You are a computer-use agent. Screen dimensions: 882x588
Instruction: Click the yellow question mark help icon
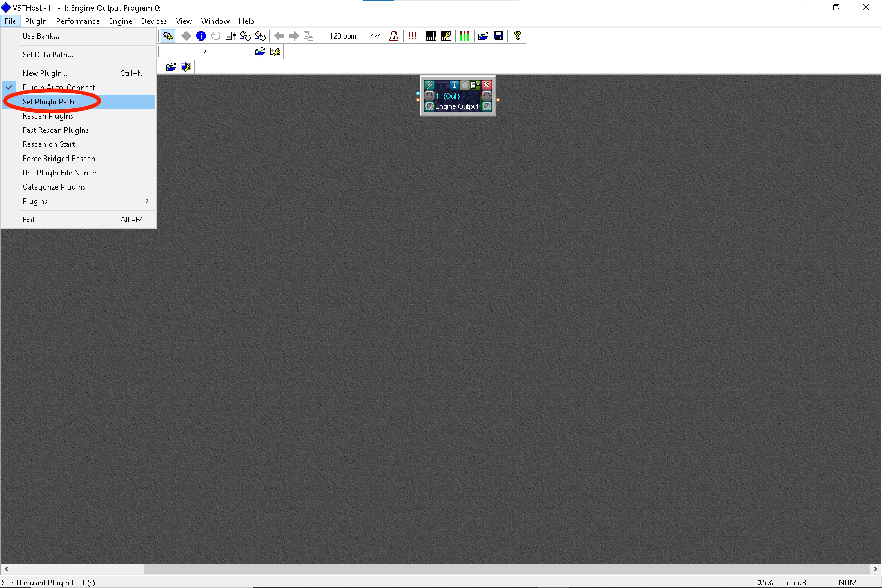517,36
